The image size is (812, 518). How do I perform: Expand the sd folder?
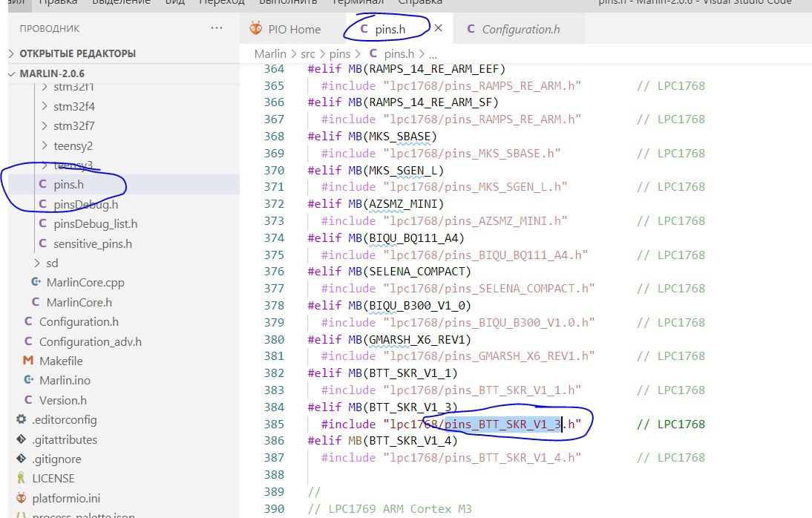point(52,263)
